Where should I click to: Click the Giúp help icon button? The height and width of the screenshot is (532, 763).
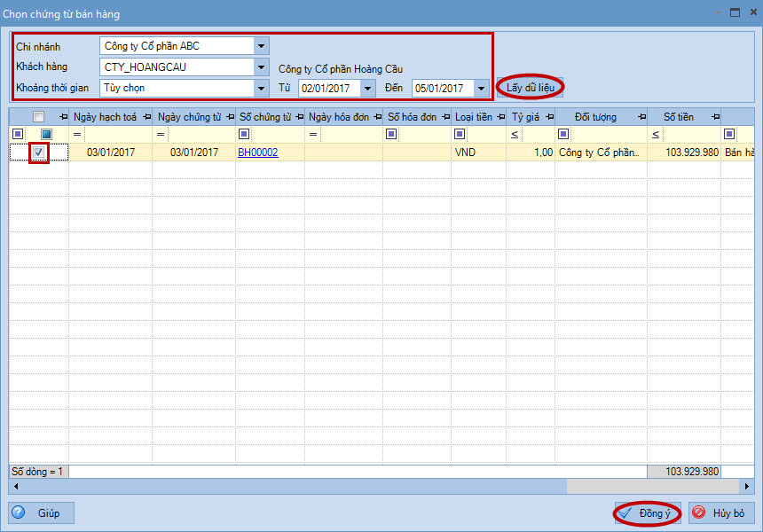[x=41, y=513]
